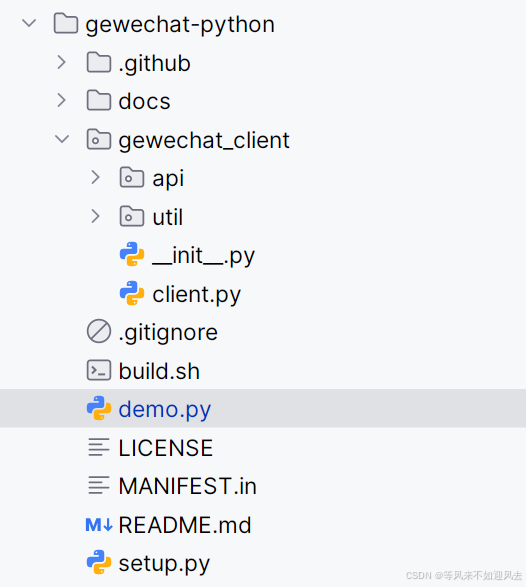The width and height of the screenshot is (526, 587).
Task: Click the Python icon beside __init__.py
Action: 132,254
